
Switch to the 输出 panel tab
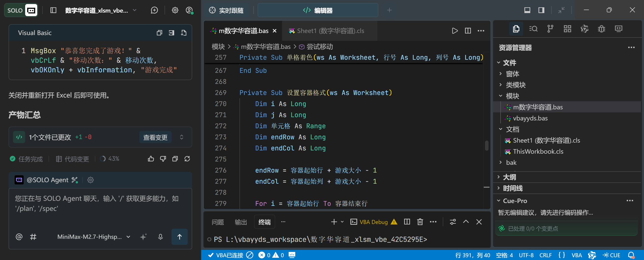tap(241, 222)
